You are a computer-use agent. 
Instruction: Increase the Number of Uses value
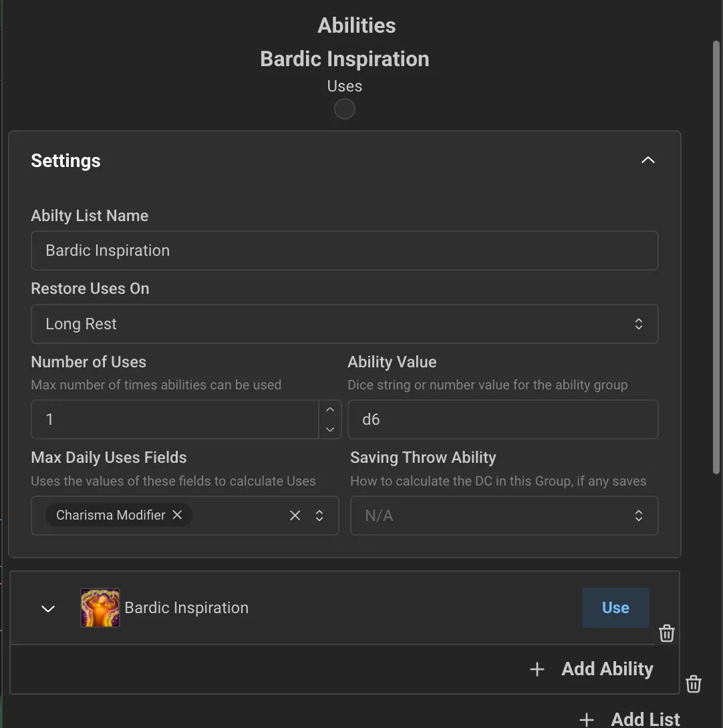tap(330, 409)
